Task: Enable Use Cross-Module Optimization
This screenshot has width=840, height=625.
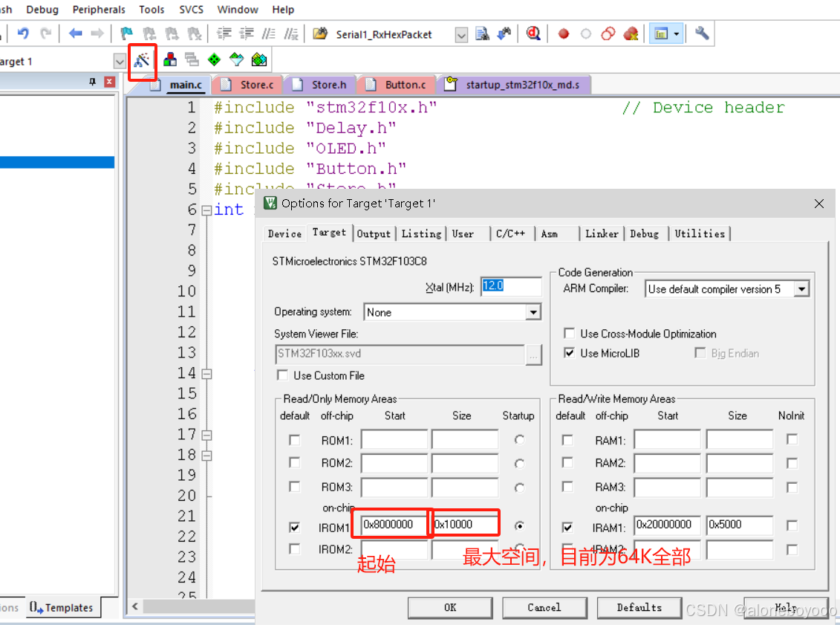Action: [x=569, y=334]
